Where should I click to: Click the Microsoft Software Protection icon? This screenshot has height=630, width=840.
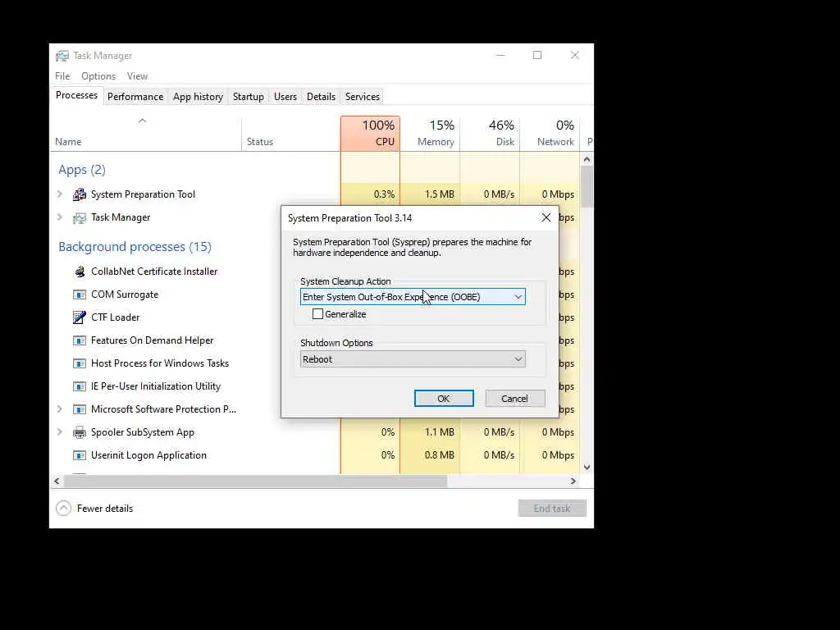[x=80, y=410]
